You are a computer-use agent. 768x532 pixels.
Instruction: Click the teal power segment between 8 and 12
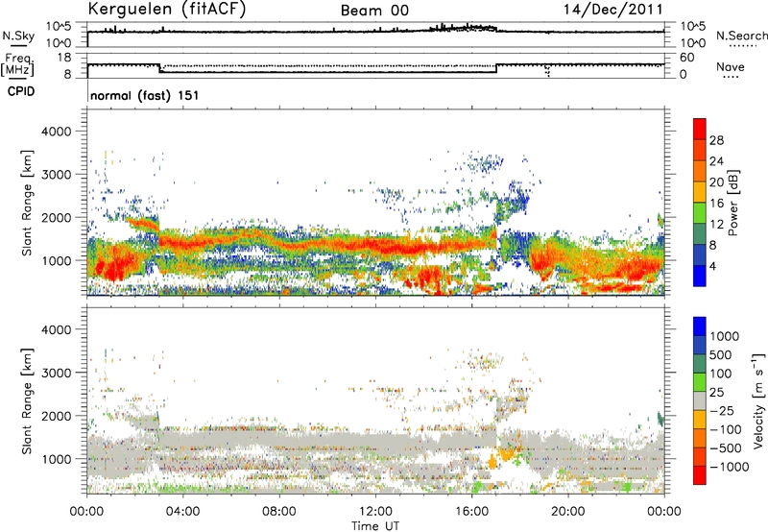[x=700, y=233]
